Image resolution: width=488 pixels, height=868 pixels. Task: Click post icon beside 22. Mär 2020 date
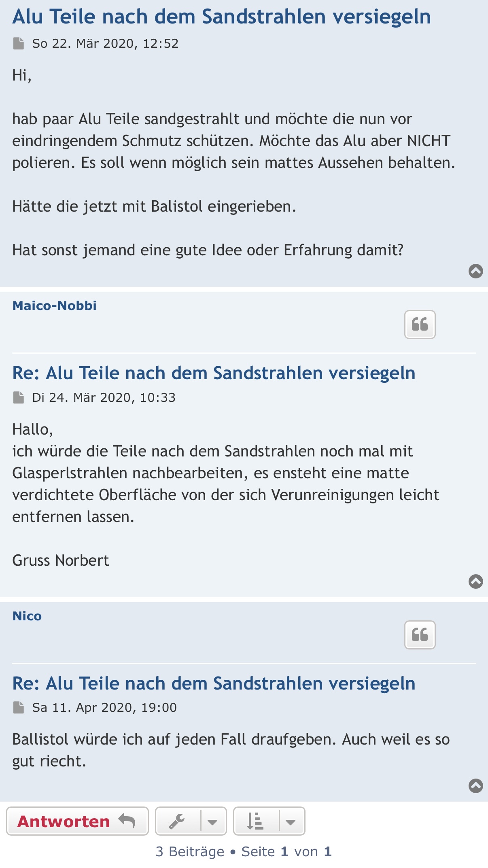[19, 43]
